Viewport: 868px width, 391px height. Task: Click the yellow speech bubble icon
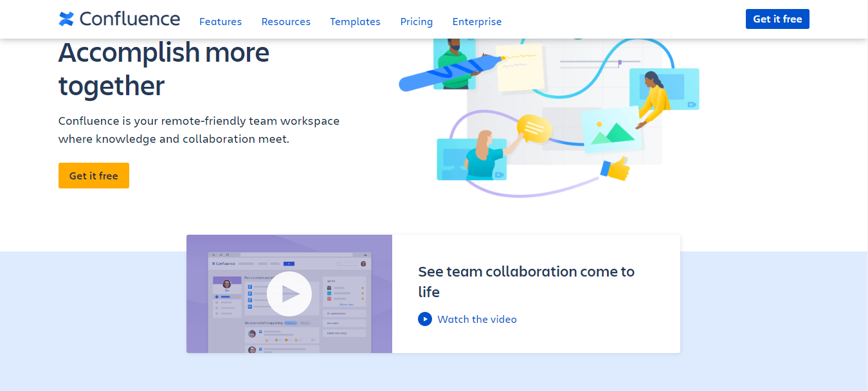point(534,127)
